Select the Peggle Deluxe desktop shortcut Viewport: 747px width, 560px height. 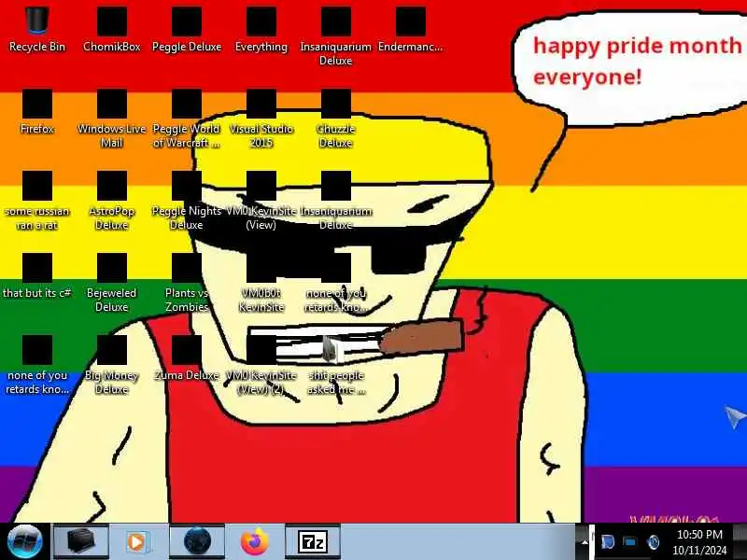[x=187, y=30]
